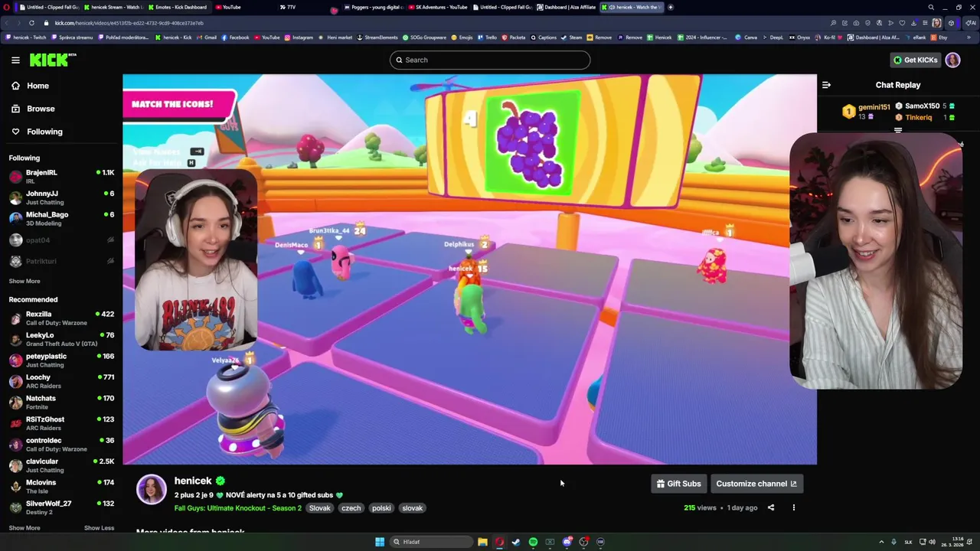Collapse the Chat Replay panel
Image resolution: width=980 pixels, height=551 pixels.
(x=826, y=85)
